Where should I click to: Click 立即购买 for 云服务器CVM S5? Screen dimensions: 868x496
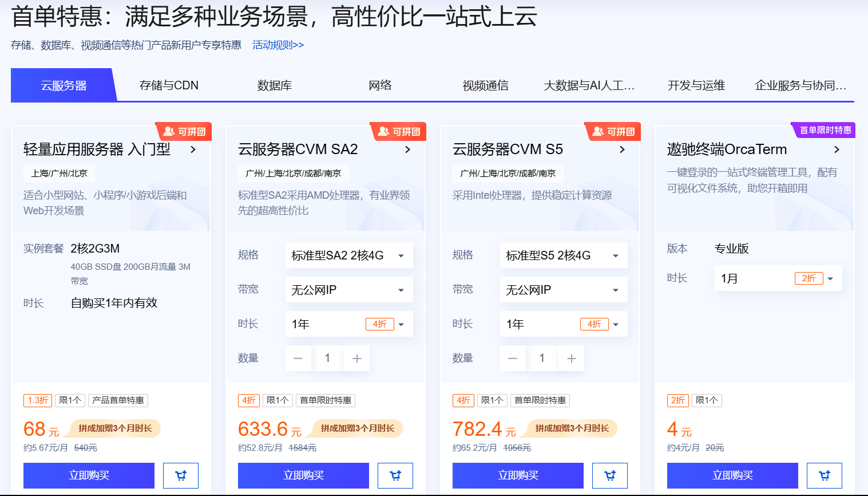518,475
